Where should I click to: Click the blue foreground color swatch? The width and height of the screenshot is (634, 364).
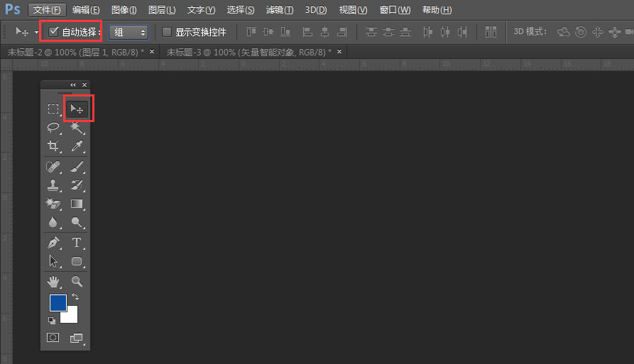pos(58,303)
